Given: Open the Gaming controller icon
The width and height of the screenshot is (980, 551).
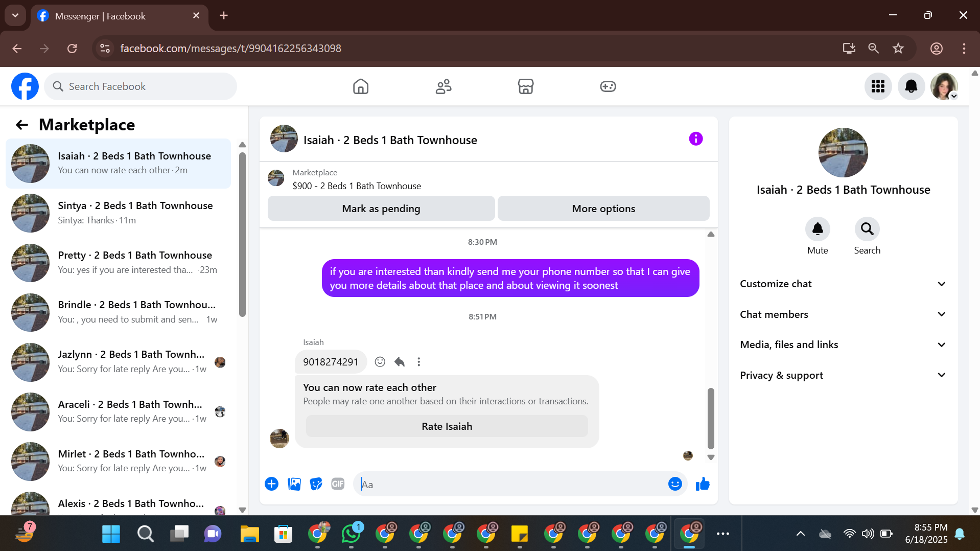Looking at the screenshot, I should (x=608, y=86).
